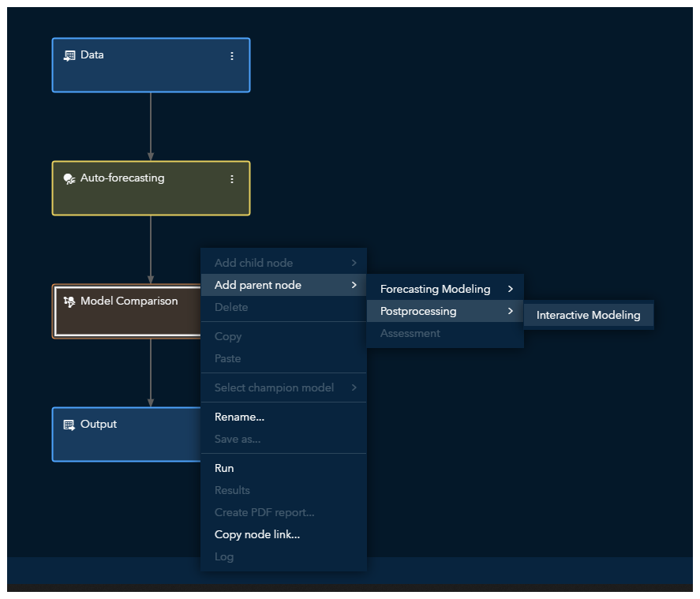Select Copy node link... option
Image resolution: width=700 pixels, height=599 pixels.
(257, 534)
